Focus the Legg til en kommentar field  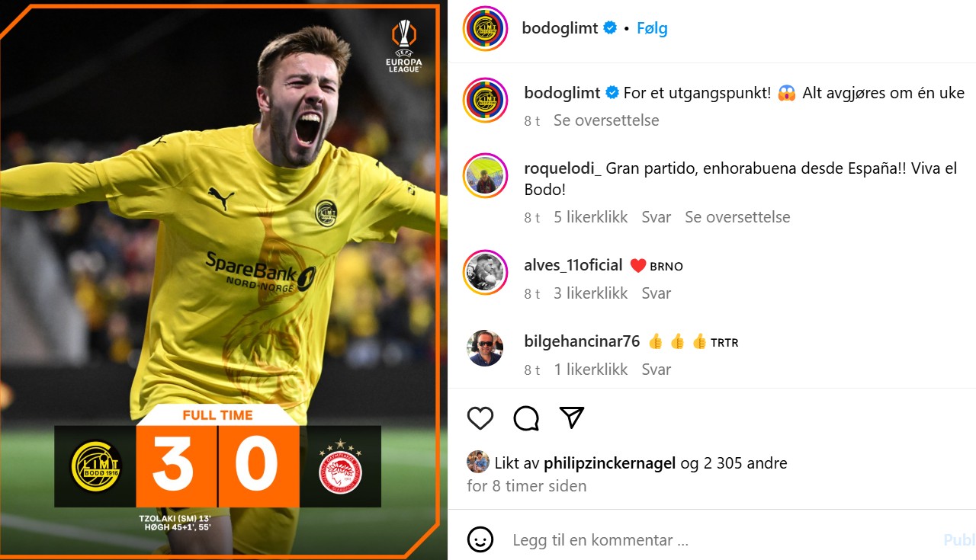[x=717, y=540]
